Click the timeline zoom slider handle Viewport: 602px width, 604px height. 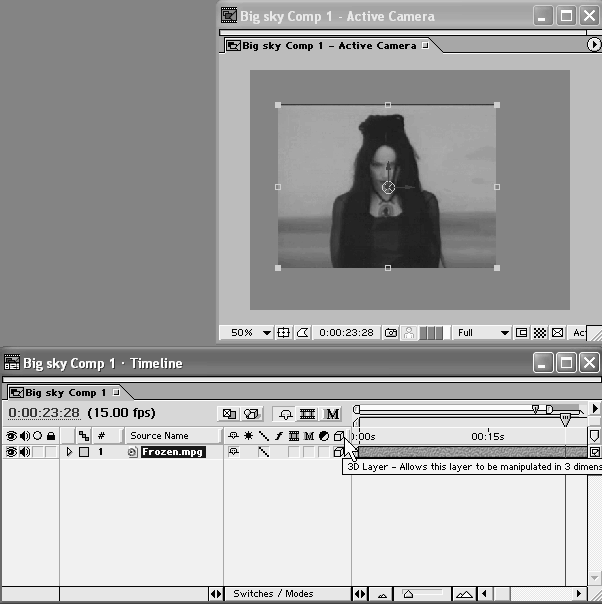(x=407, y=594)
